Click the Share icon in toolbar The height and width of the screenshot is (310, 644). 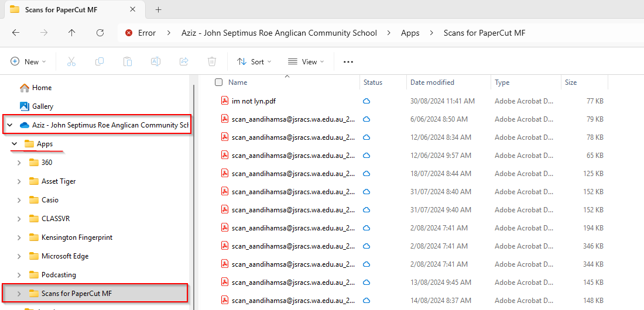point(184,61)
